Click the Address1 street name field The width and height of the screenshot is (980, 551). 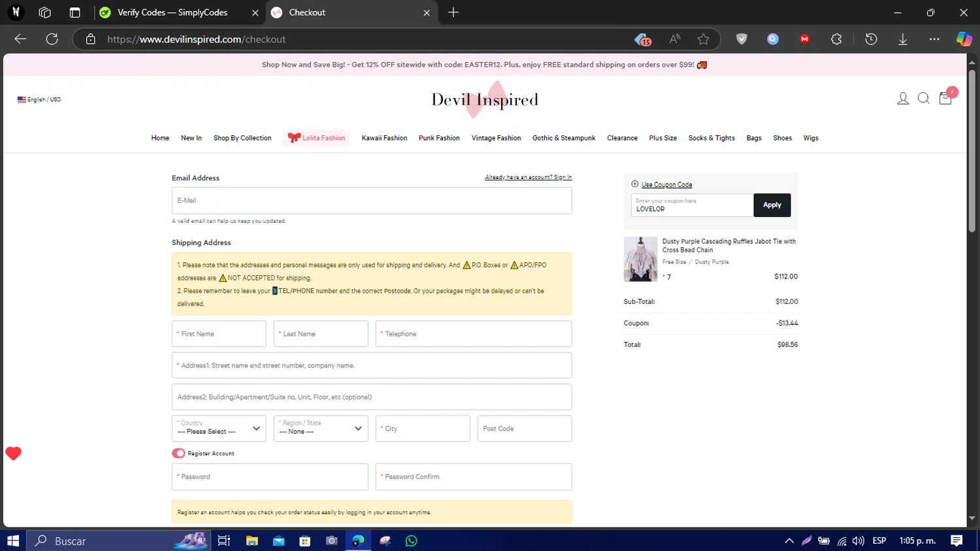coord(372,365)
